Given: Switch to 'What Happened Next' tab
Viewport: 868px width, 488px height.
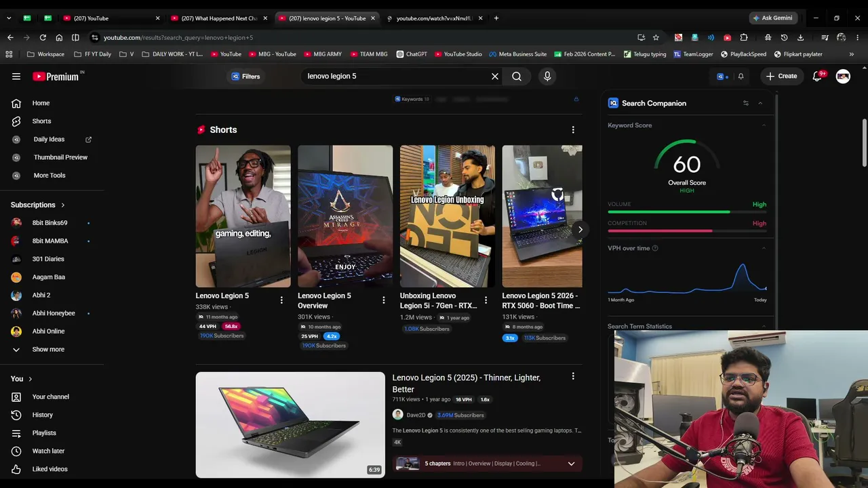Looking at the screenshot, I should click(220, 18).
